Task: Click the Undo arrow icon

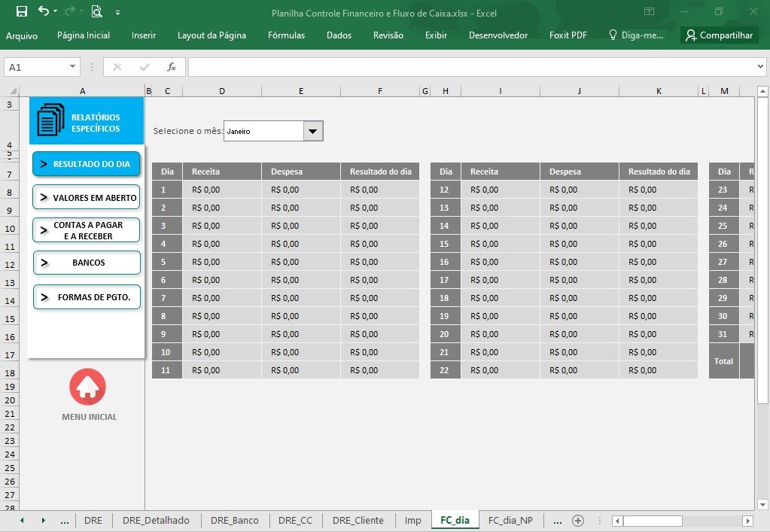Action: [44, 11]
